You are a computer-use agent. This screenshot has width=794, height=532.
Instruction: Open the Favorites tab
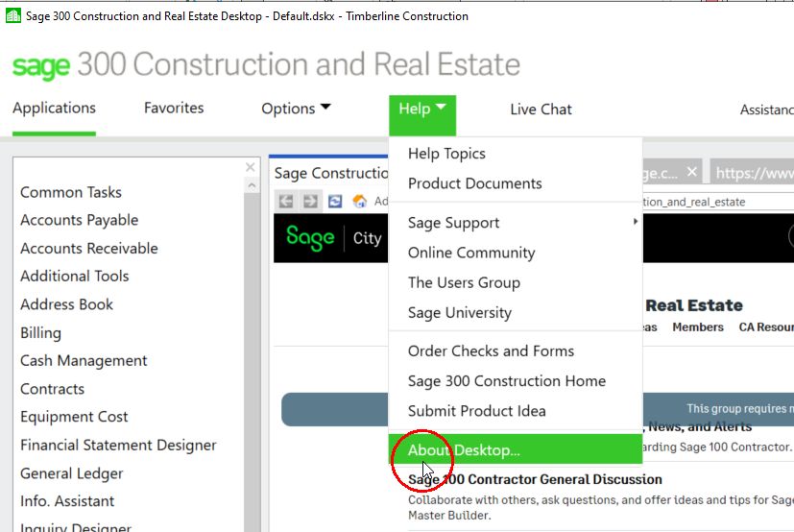pyautogui.click(x=174, y=108)
